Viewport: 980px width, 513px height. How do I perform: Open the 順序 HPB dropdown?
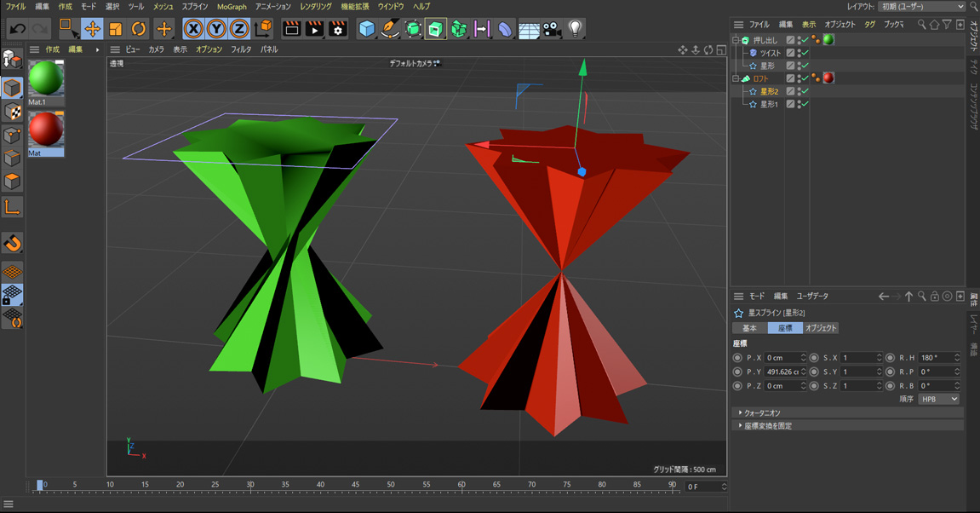(938, 399)
